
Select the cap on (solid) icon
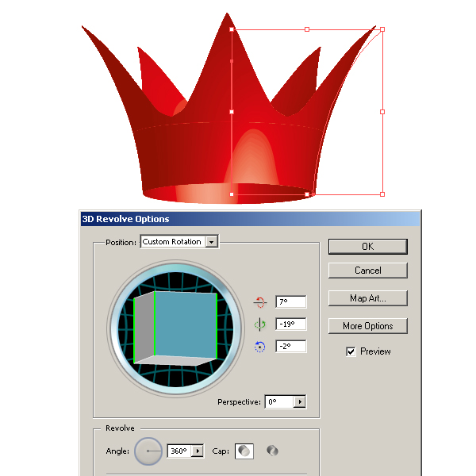tap(244, 451)
